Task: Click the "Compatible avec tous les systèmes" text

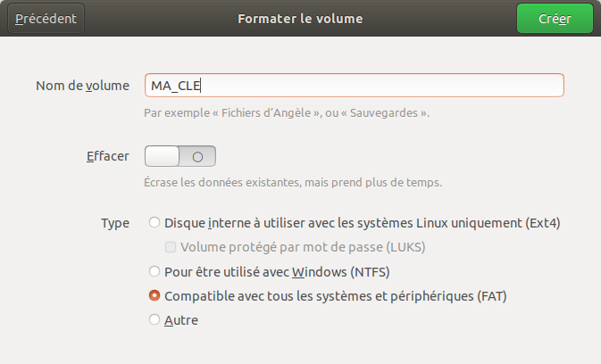Action: pyautogui.click(x=342, y=295)
